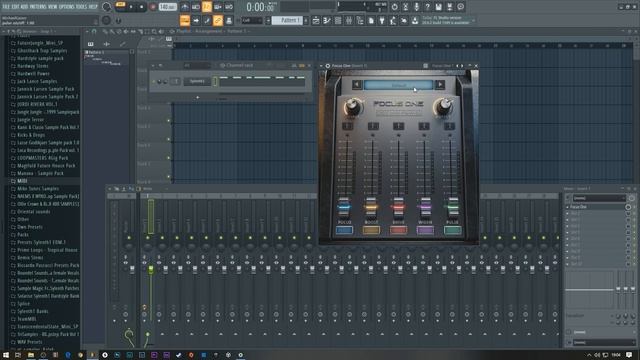Click Focus One previous preset arrow
640x360 pixels.
[x=357, y=84]
